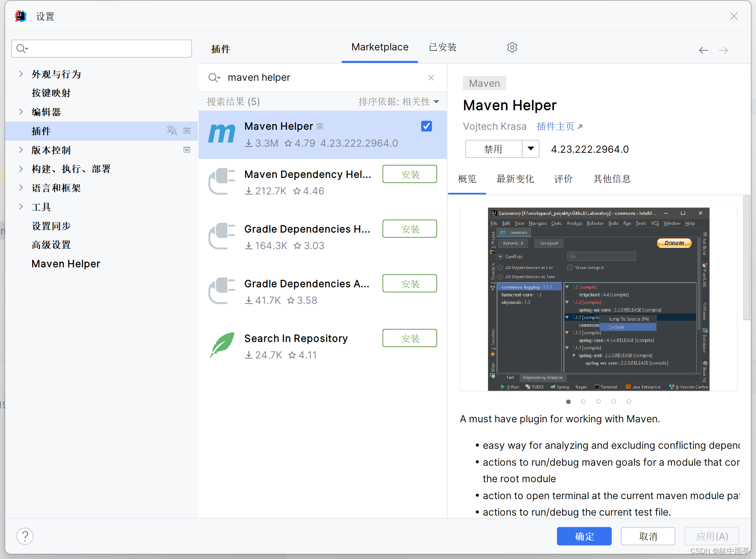Open the dropdown arrow next to 禁用
Image resolution: width=756 pixels, height=559 pixels.
(x=531, y=149)
